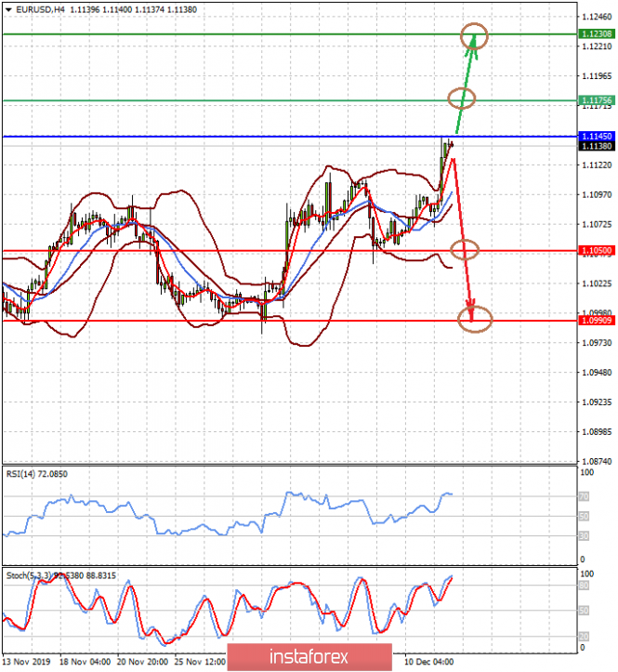Select the 1.10500 red price label

pos(595,251)
